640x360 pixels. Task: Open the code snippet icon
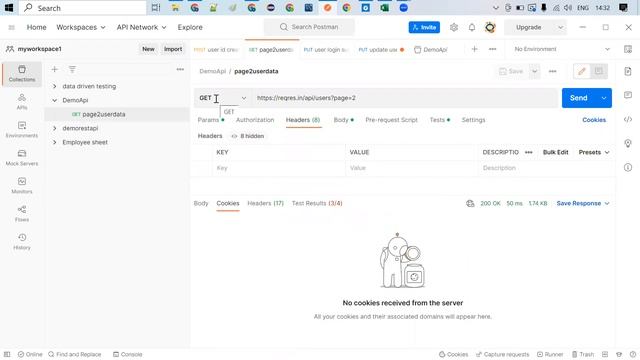click(628, 119)
